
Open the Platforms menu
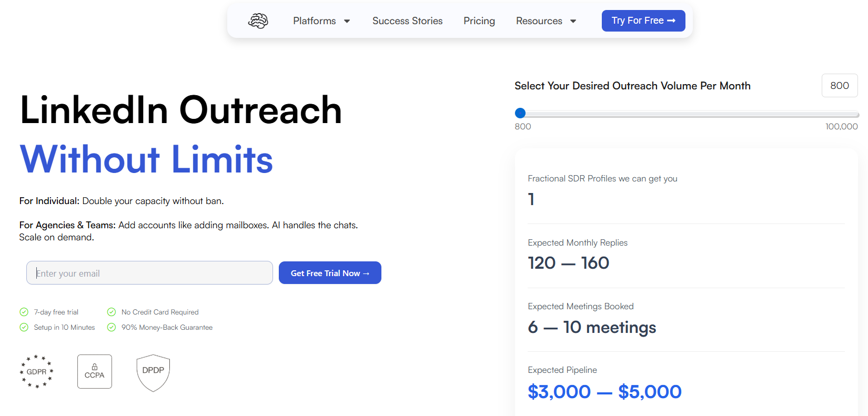[x=315, y=21]
